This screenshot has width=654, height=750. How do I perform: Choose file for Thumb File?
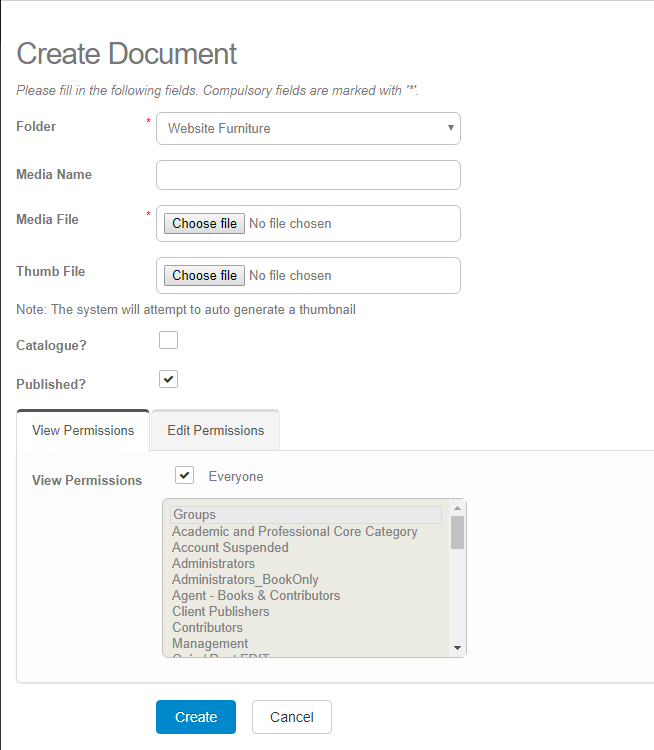[204, 275]
